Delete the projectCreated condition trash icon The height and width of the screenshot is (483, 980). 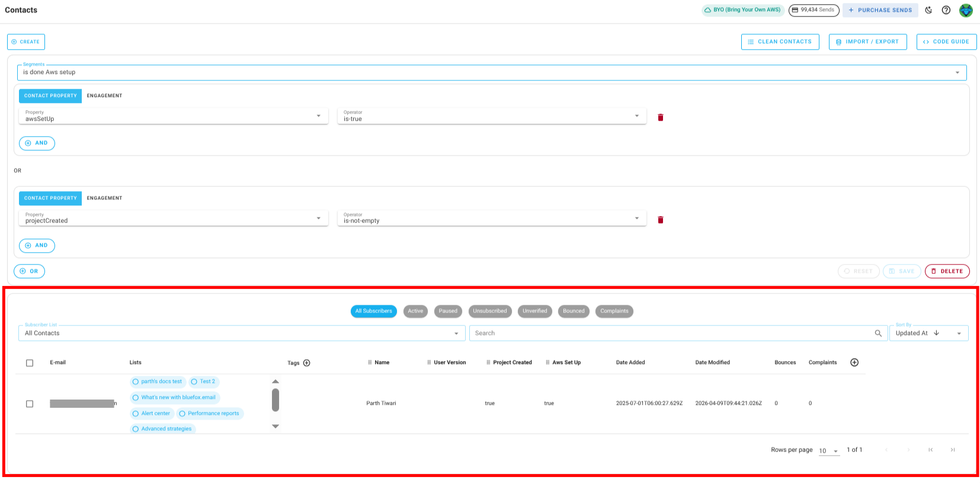click(x=661, y=220)
